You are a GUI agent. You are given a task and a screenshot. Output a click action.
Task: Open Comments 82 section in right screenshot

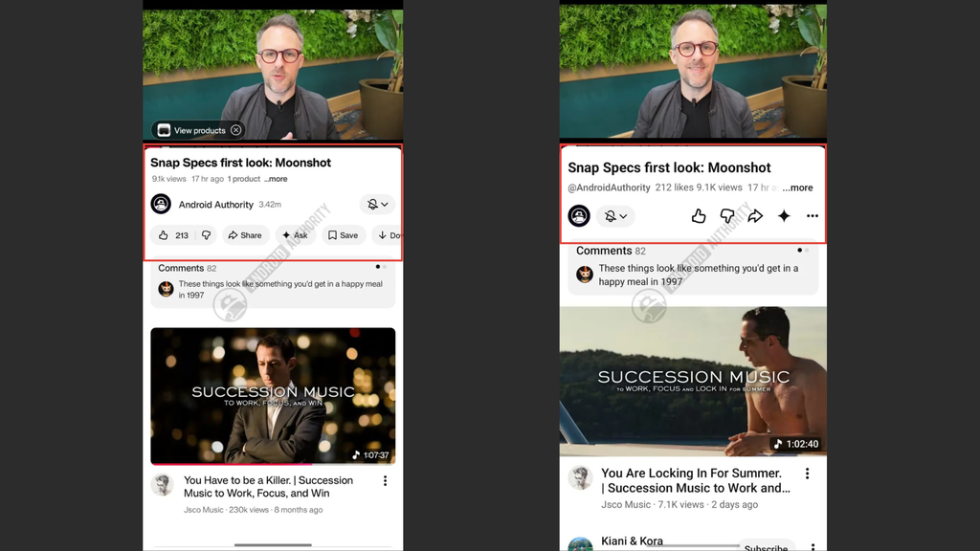pos(693,269)
